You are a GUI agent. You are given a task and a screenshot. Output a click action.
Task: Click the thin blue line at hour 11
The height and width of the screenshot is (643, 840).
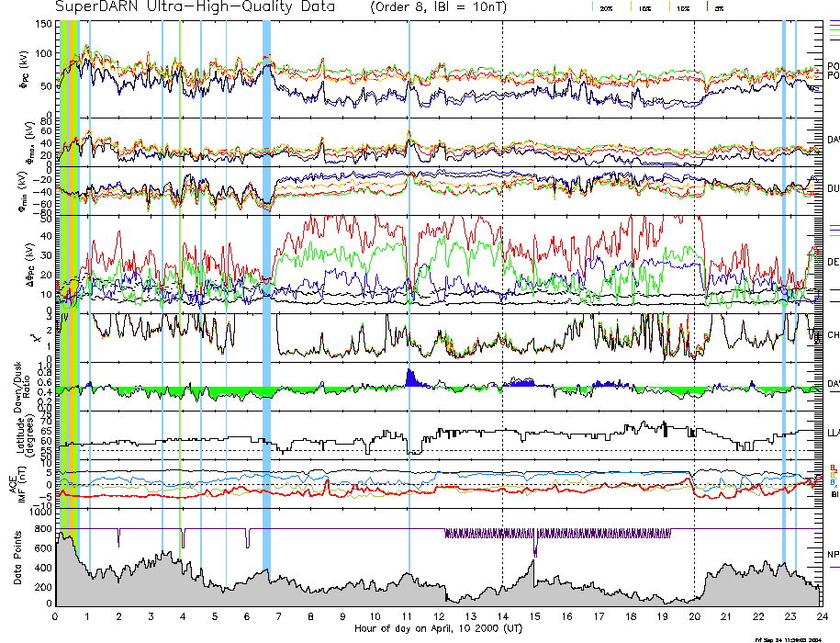click(409, 276)
